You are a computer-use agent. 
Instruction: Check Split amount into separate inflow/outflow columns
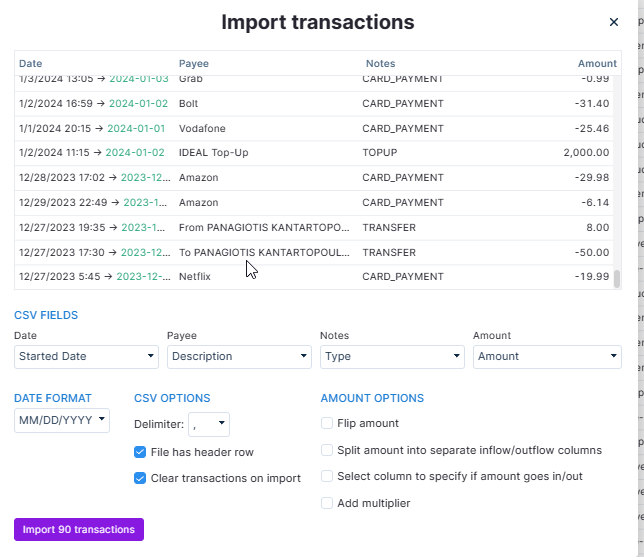coord(327,450)
